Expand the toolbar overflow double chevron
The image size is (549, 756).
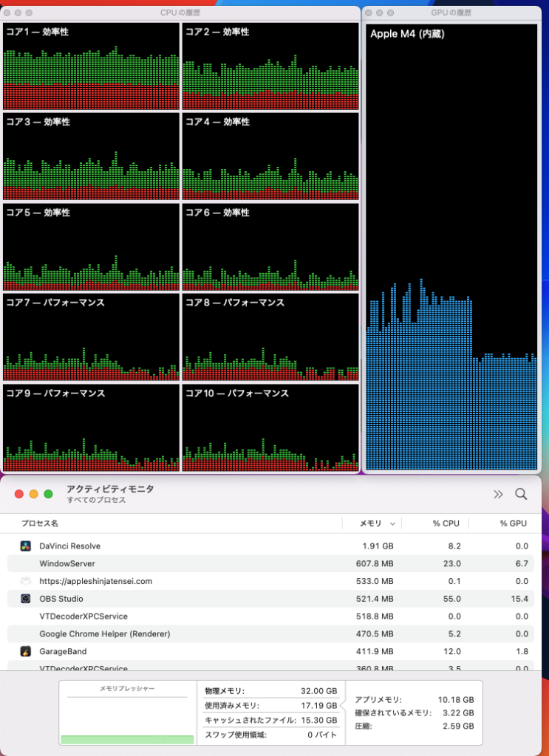pos(498,494)
